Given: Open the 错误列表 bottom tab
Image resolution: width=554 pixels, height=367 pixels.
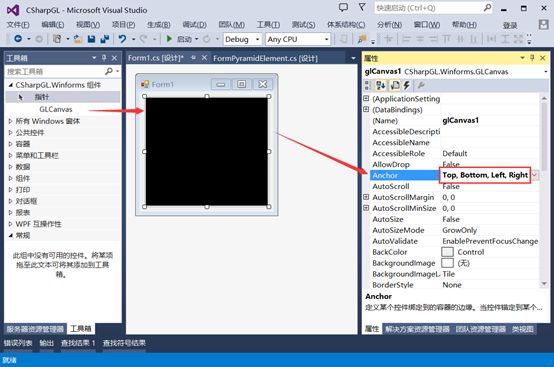Looking at the screenshot, I should 18,343.
